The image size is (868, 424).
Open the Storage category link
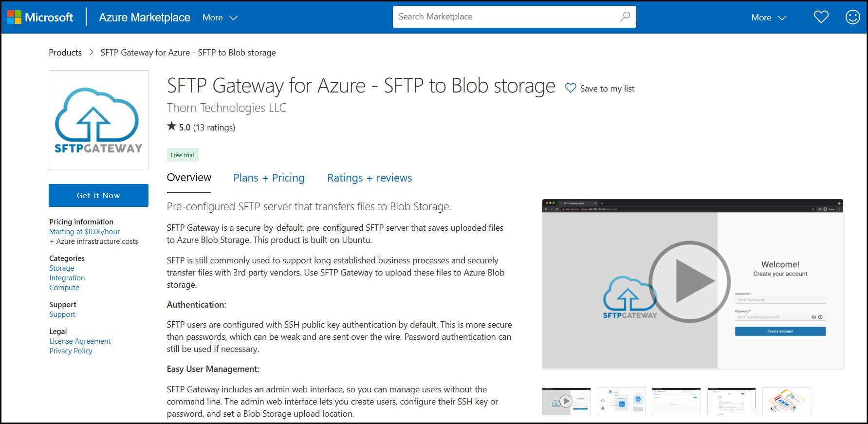point(62,268)
